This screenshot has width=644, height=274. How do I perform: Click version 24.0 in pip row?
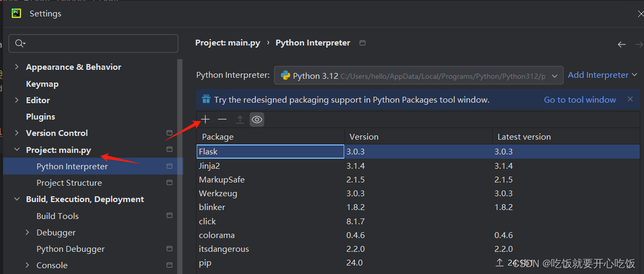[354, 262]
